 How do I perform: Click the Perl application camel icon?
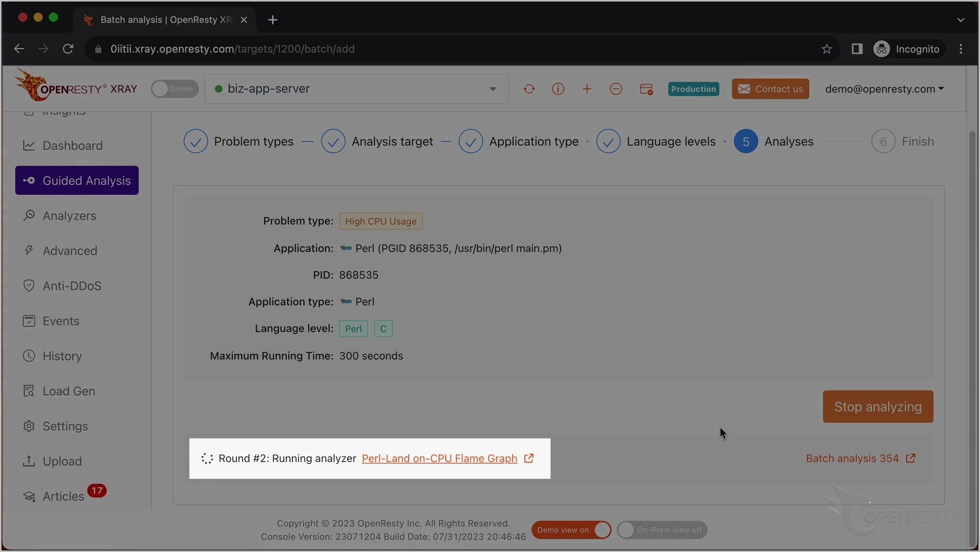(x=346, y=249)
